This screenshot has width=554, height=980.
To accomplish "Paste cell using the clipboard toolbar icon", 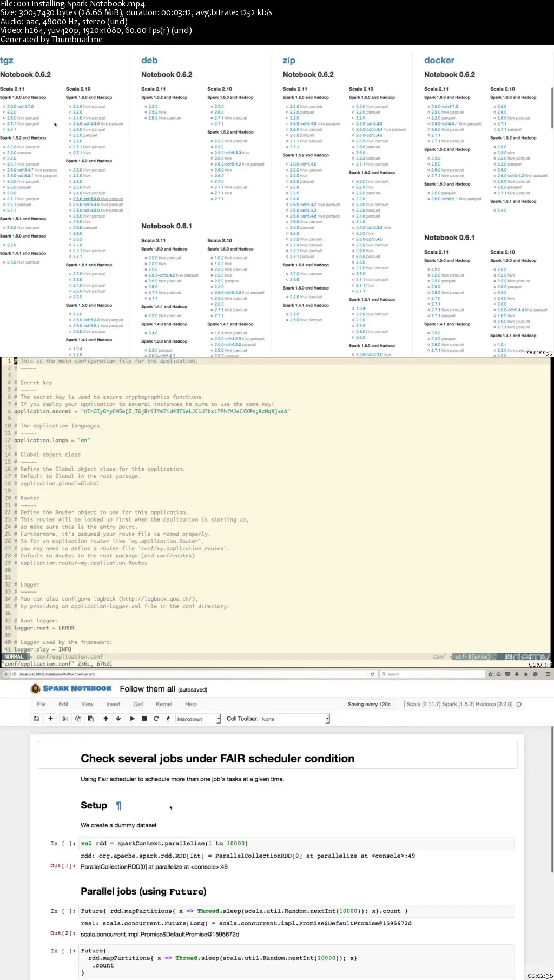I will pos(90,719).
